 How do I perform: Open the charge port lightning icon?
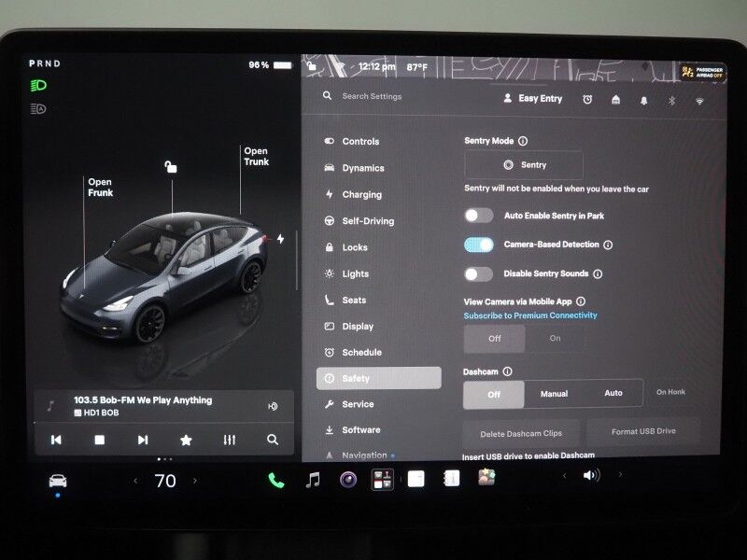(x=281, y=239)
